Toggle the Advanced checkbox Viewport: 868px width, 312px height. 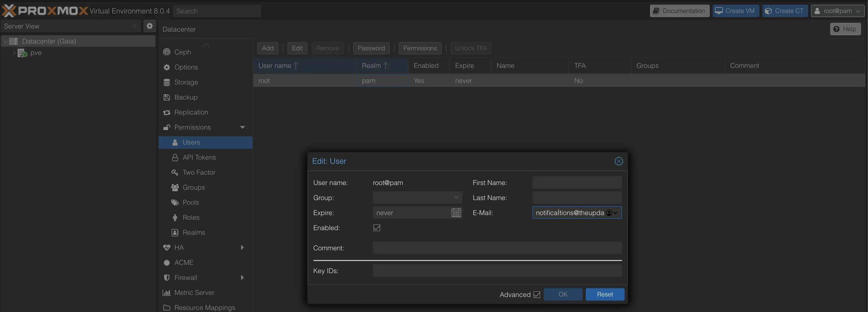click(x=537, y=294)
